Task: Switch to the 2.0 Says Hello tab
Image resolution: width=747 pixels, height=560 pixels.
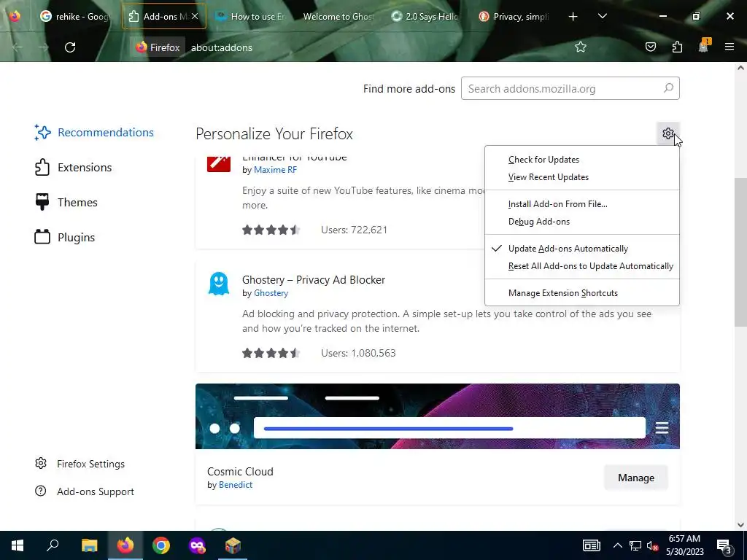Action: coord(425,16)
